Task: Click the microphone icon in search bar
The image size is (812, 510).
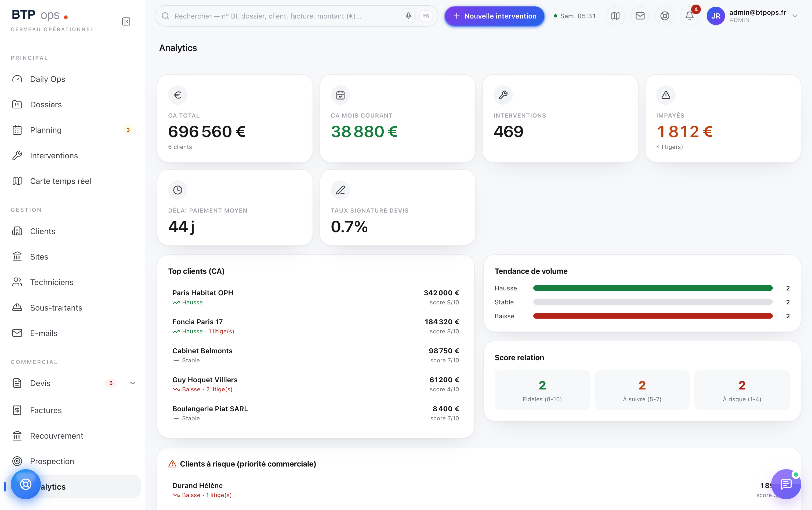Action: 408,16
